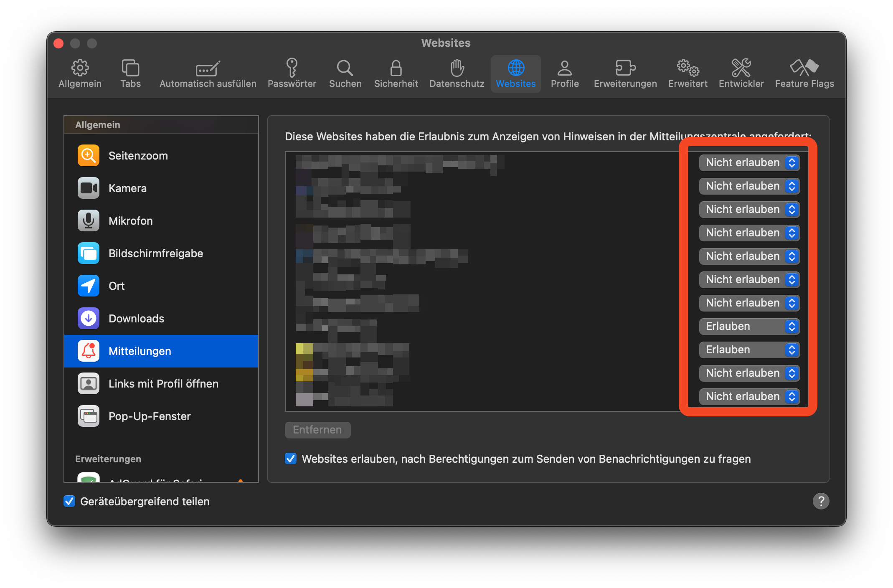Switch to the Allgemein tab
893x588 pixels.
pyautogui.click(x=80, y=73)
